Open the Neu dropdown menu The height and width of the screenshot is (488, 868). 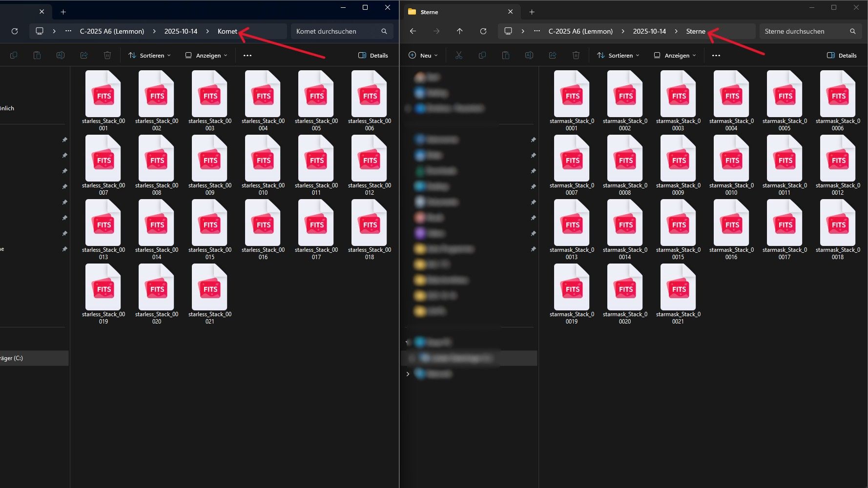tap(423, 56)
